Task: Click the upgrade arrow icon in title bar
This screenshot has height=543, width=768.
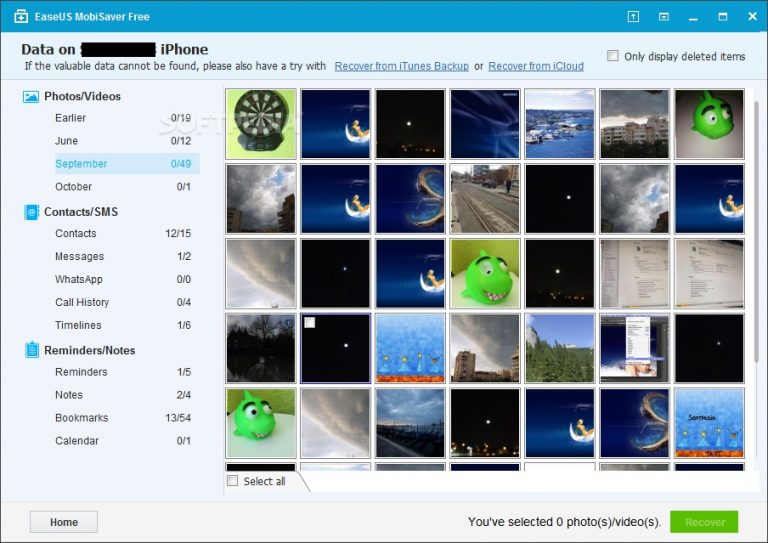Action: coord(633,16)
